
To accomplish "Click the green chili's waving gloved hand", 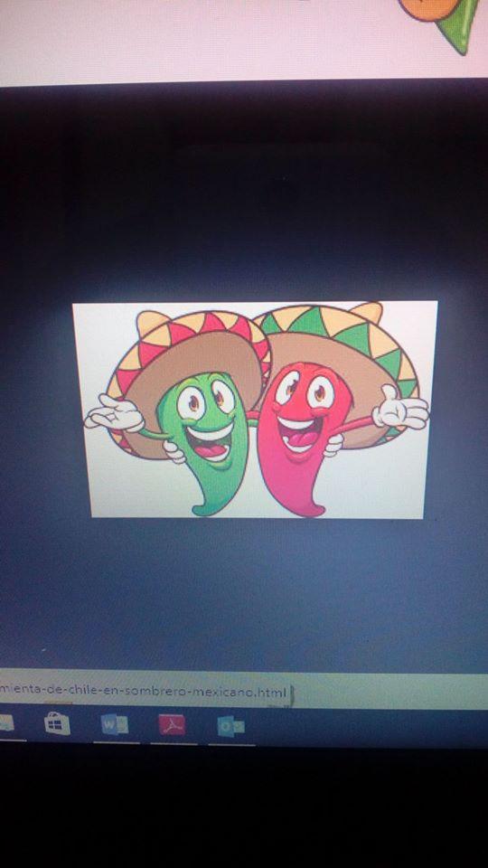I will click(x=115, y=413).
